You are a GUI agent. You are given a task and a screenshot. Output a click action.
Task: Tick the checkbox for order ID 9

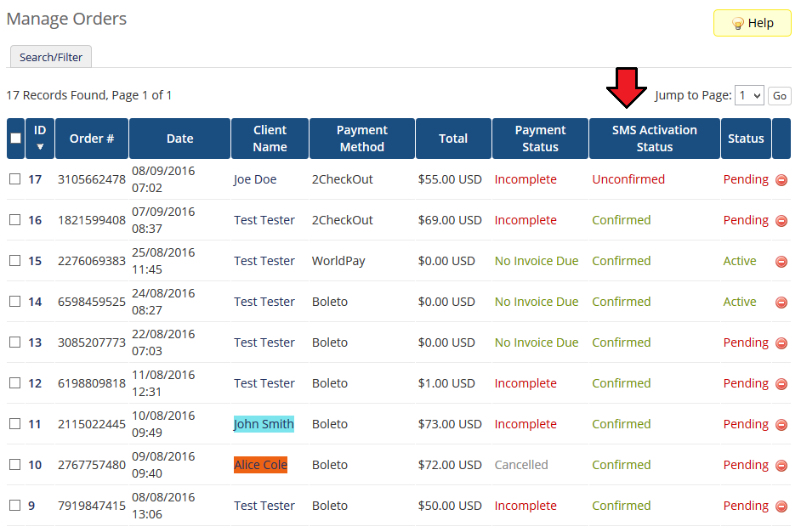(15, 506)
